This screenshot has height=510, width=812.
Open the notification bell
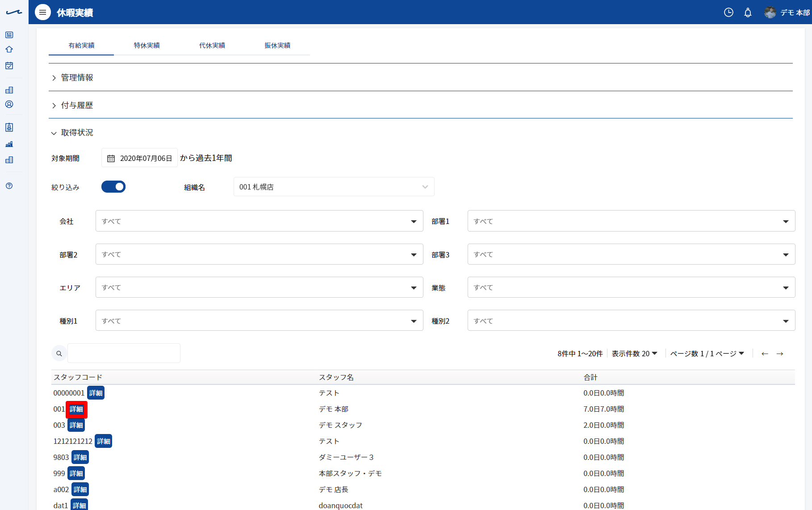pos(748,13)
